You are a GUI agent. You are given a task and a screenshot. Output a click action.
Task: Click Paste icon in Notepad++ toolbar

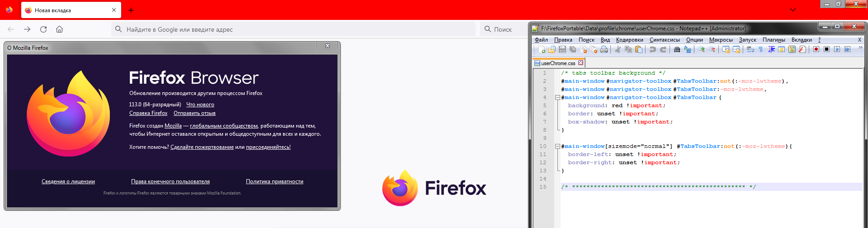[639, 49]
